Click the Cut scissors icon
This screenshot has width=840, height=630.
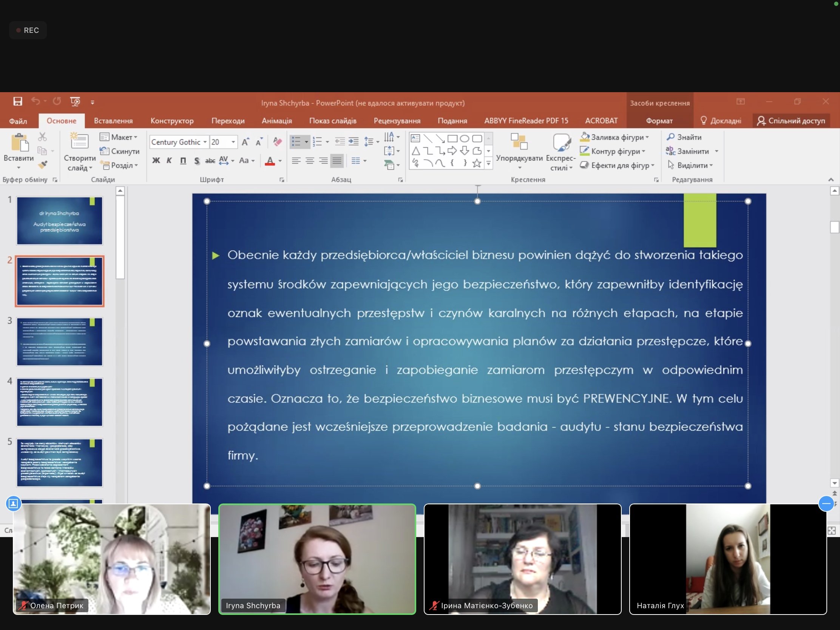[43, 137]
